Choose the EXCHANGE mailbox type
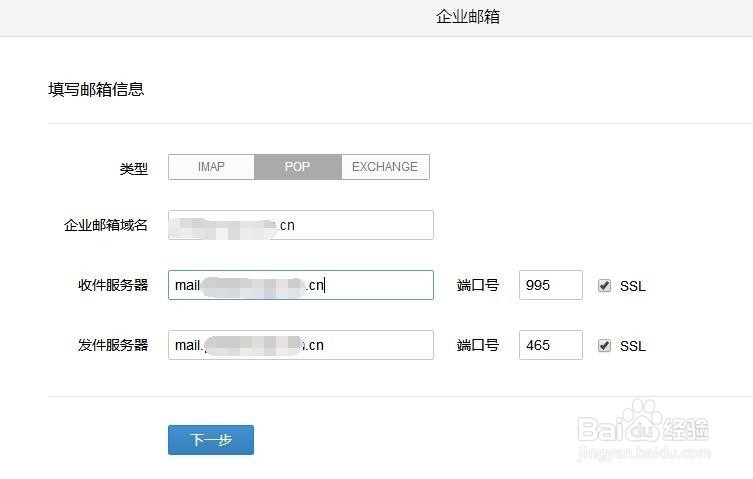The height and width of the screenshot is (479, 753). pos(385,167)
